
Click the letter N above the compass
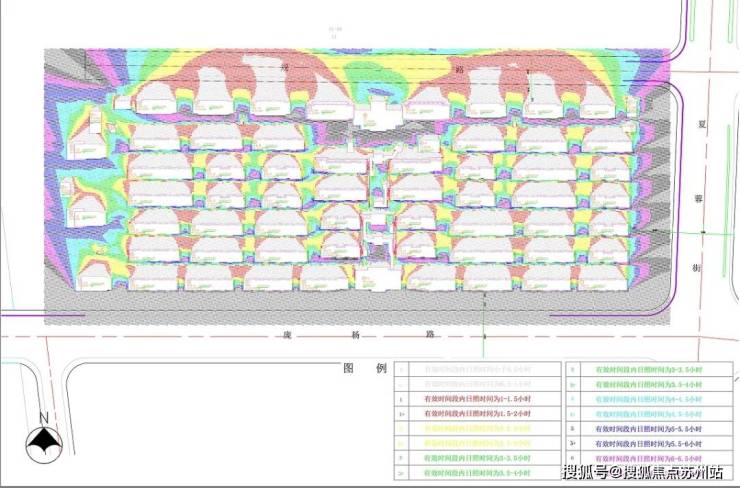click(43, 417)
